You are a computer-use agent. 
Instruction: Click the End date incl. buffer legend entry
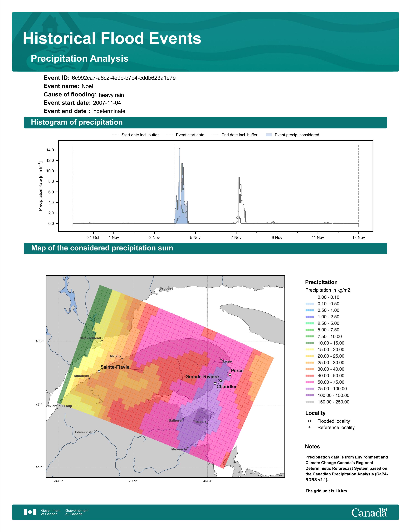pyautogui.click(x=235, y=135)
